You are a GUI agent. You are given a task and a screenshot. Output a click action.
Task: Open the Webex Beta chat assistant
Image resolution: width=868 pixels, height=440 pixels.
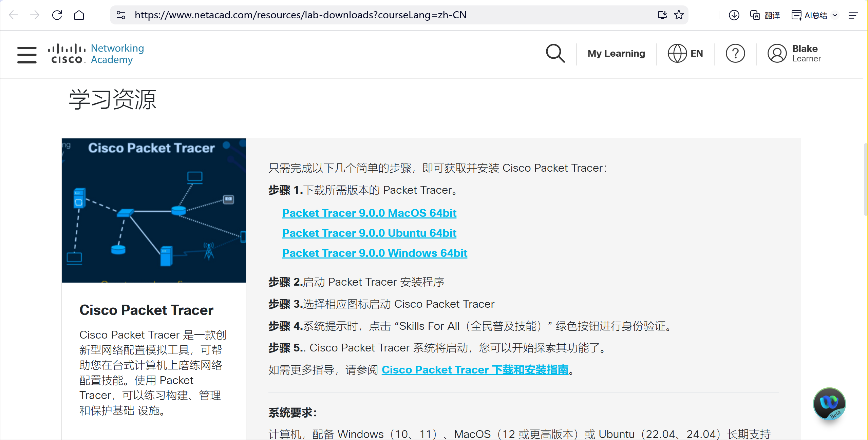(x=829, y=404)
